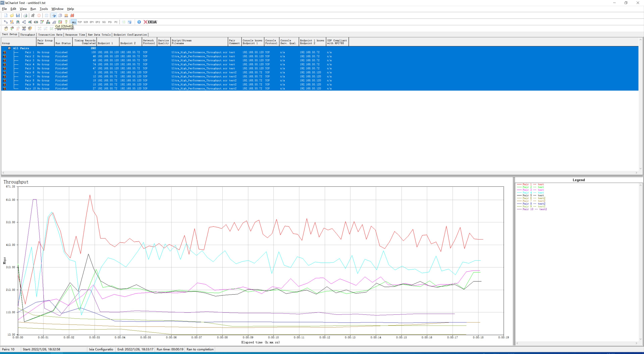Image resolution: width=644 pixels, height=354 pixels.
Task: Switch to the Response Time tab
Action: 75,35
